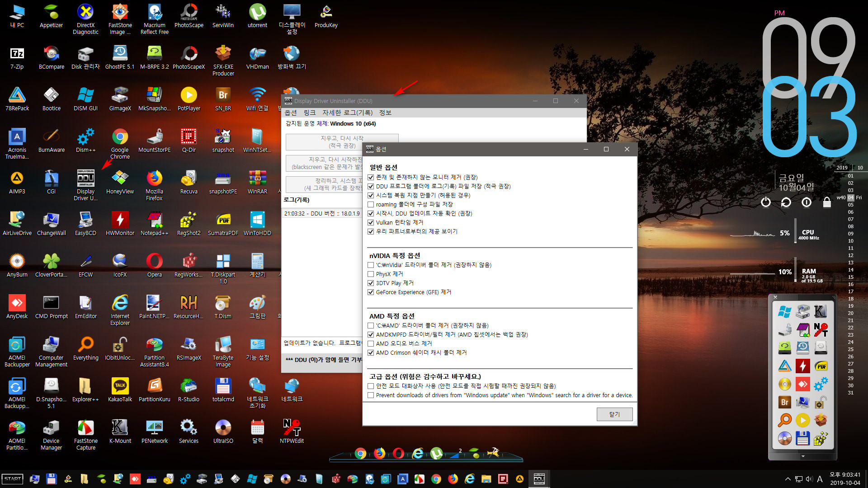Enable PhysX removal checkbox
Screen dimensions: 868x488
tap(371, 274)
